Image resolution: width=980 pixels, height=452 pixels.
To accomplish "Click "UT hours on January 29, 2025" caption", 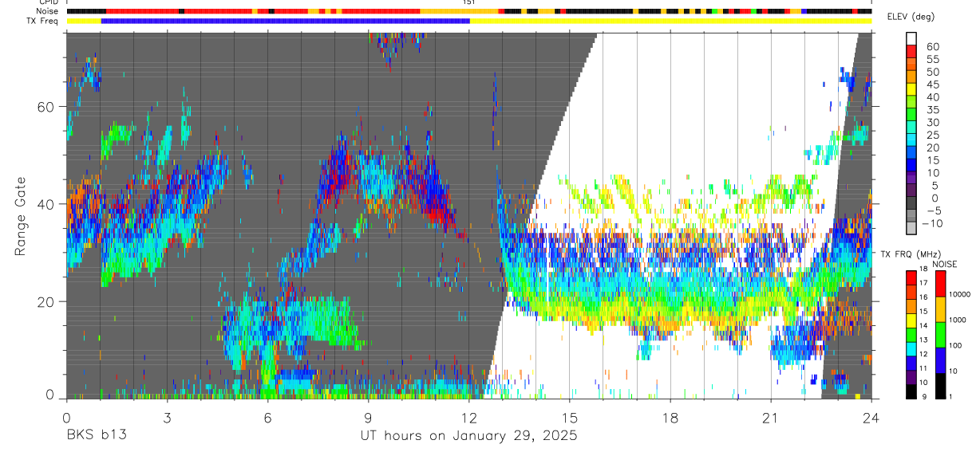I will (469, 435).
